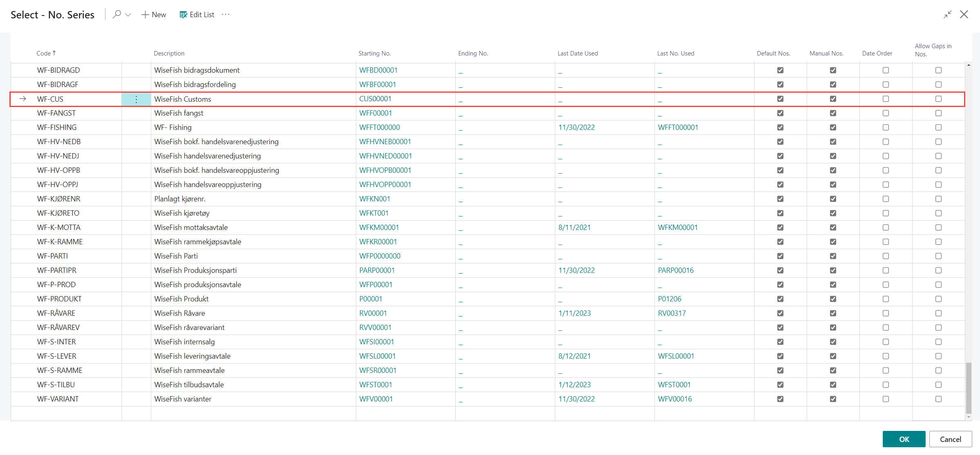Toggle Default Nos. for WF-BIDRAGD

point(780,70)
